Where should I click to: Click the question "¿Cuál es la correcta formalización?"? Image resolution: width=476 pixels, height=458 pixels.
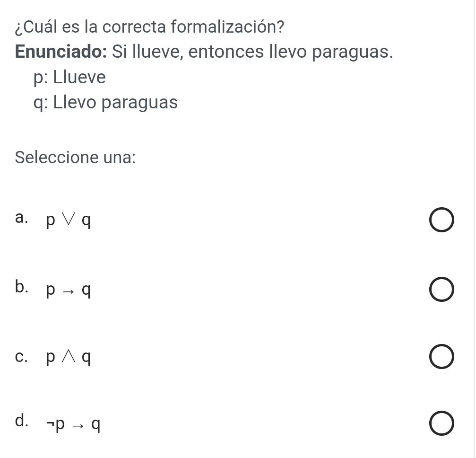pyautogui.click(x=150, y=26)
